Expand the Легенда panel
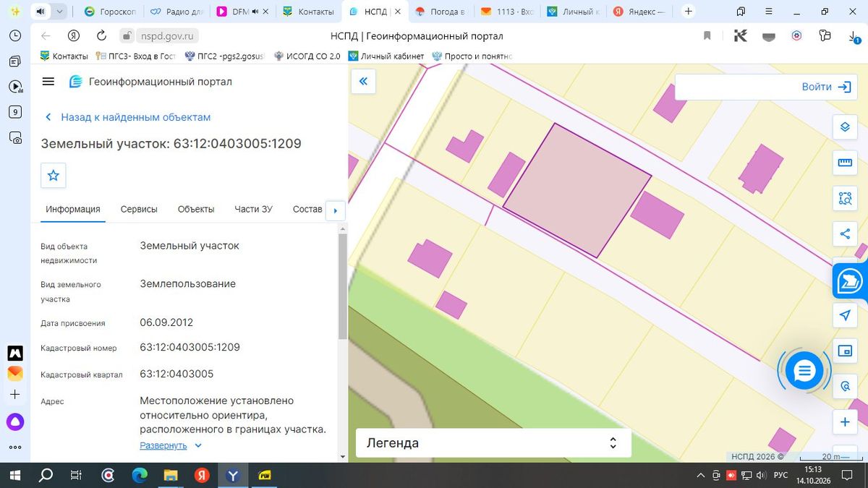Image resolution: width=868 pixels, height=488 pixels. [493, 443]
